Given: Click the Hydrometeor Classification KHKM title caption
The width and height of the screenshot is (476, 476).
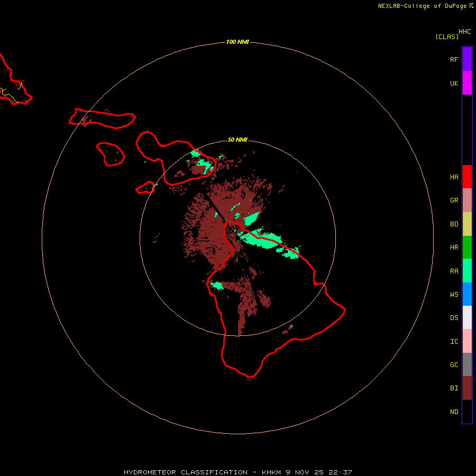Looking at the screenshot, I should (237, 472).
